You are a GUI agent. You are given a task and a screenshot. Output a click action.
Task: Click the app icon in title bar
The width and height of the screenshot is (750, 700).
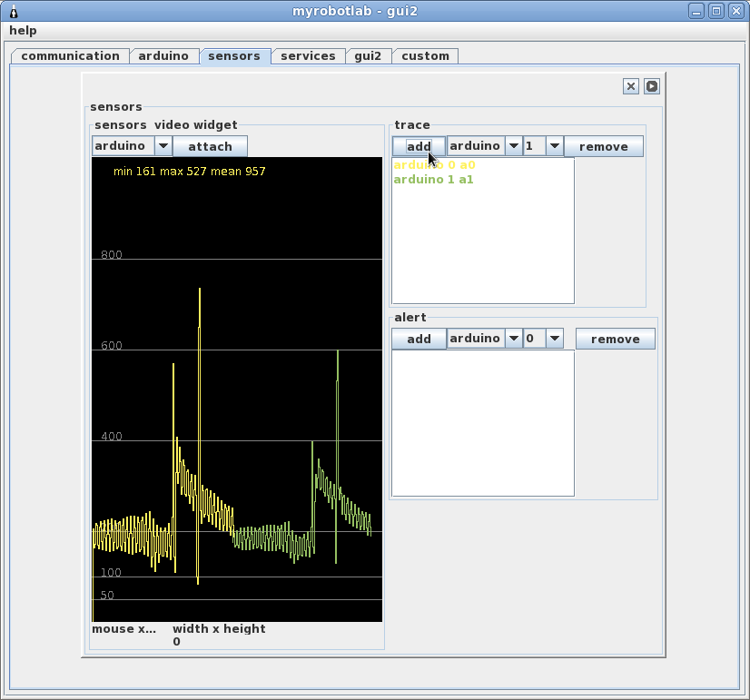click(13, 11)
